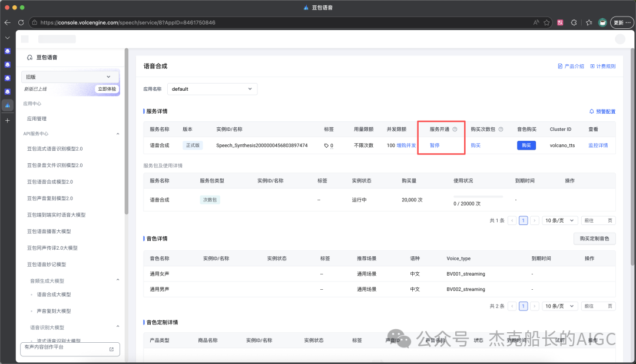
Task: Click help icon beside 购买次数包 header
Action: click(x=501, y=130)
